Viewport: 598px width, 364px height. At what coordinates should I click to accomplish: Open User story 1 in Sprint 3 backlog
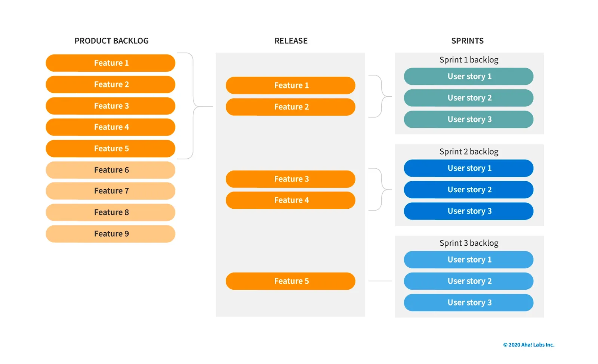[x=469, y=260]
